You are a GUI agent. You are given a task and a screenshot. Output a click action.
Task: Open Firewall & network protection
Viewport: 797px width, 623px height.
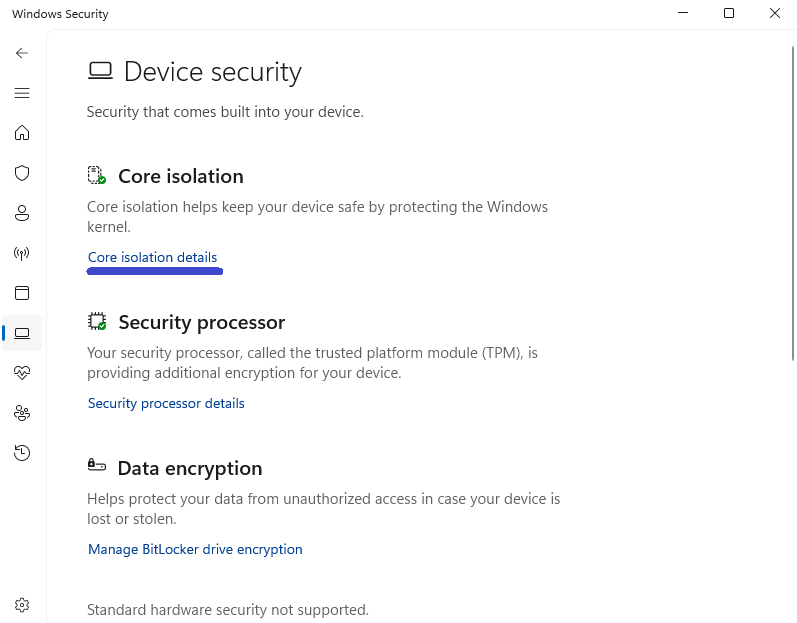(x=22, y=253)
